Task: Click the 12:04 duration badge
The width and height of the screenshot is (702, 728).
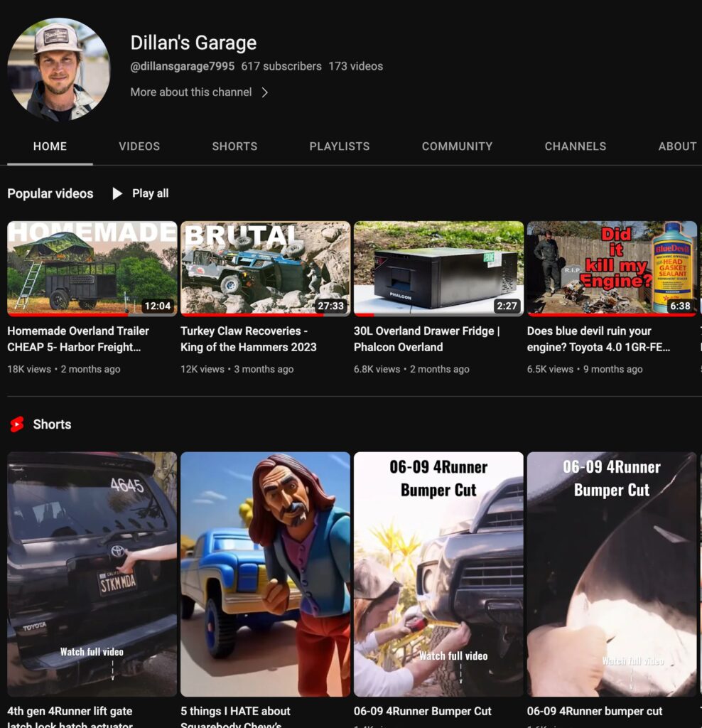Action: [158, 306]
